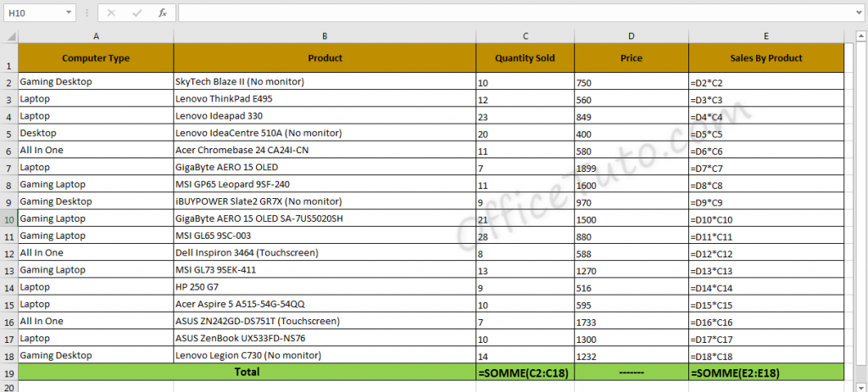Click the Enter checkmark formula bar icon

137,14
